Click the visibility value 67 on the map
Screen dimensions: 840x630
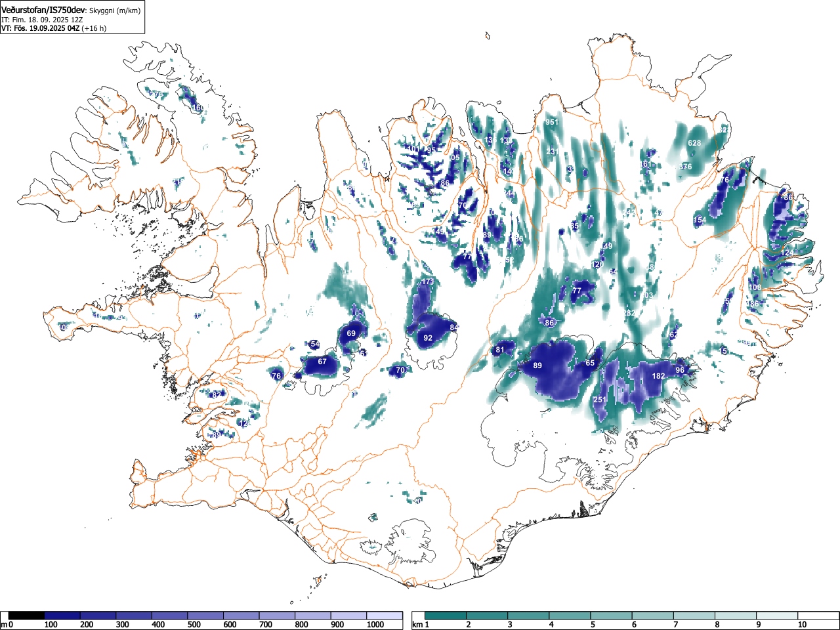[x=322, y=362]
